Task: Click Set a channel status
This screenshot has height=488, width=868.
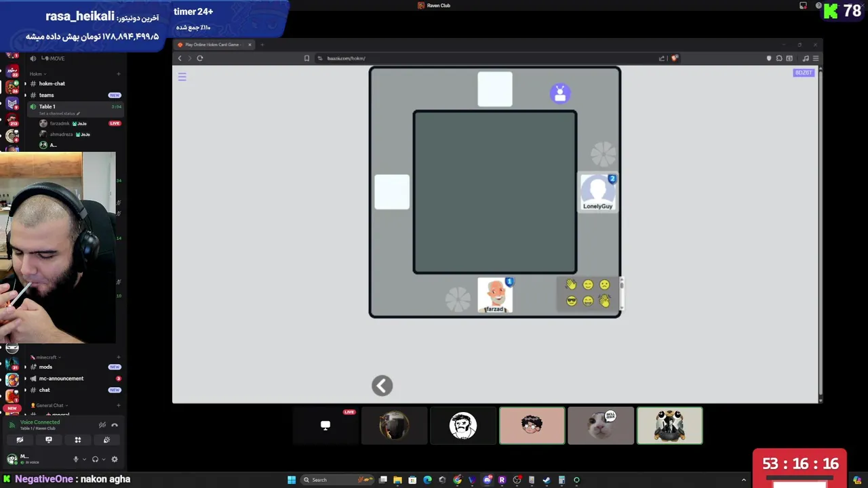Action: point(59,113)
